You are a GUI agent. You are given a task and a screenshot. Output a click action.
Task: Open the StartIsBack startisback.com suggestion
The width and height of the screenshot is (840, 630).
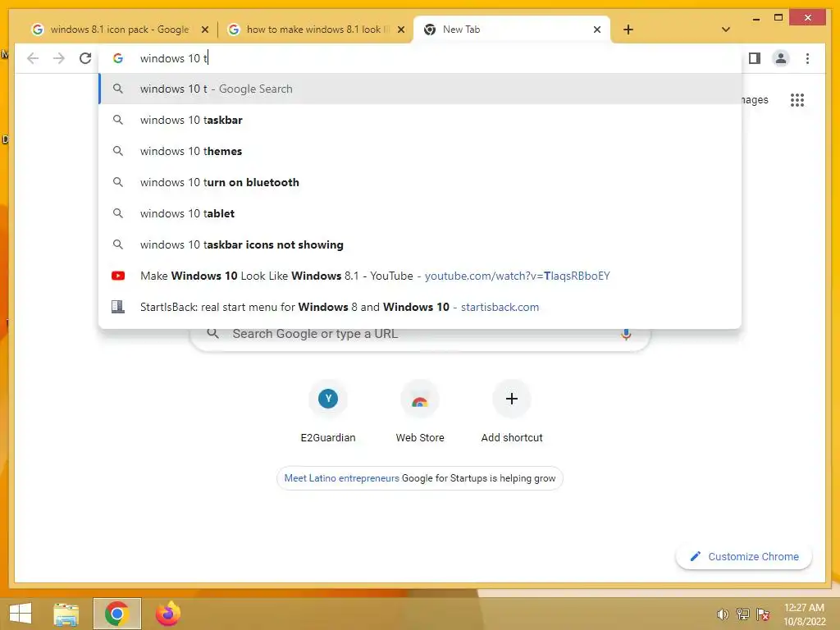(x=421, y=307)
